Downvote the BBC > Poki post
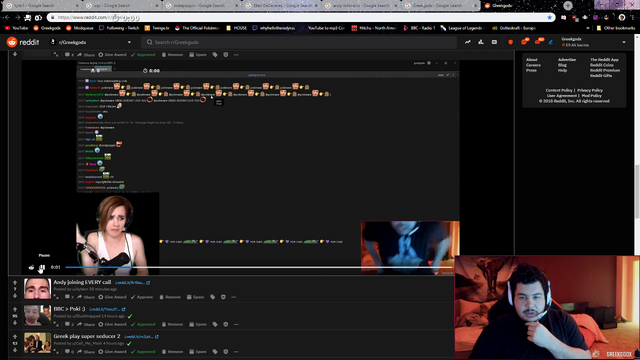This screenshot has width=640, height=360. (x=15, y=323)
